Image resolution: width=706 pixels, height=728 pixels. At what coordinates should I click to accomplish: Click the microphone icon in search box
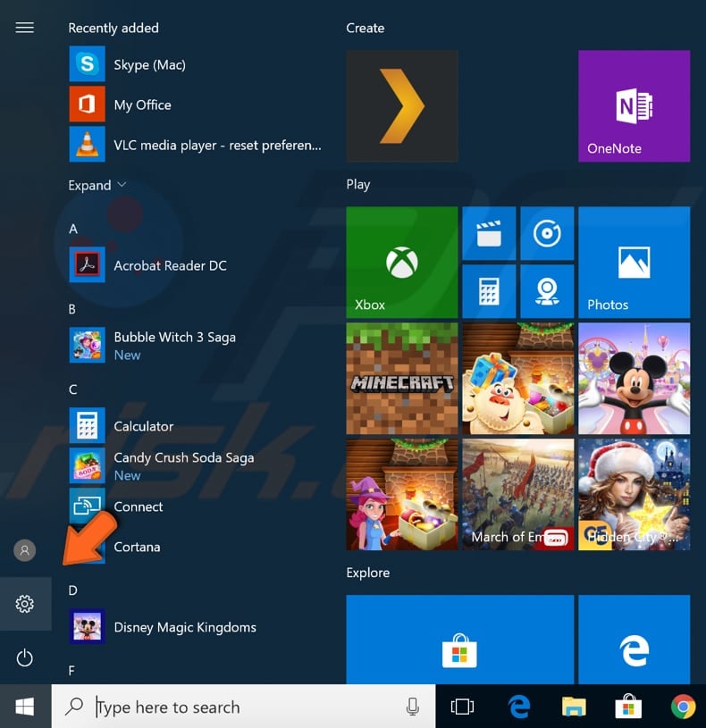point(413,707)
